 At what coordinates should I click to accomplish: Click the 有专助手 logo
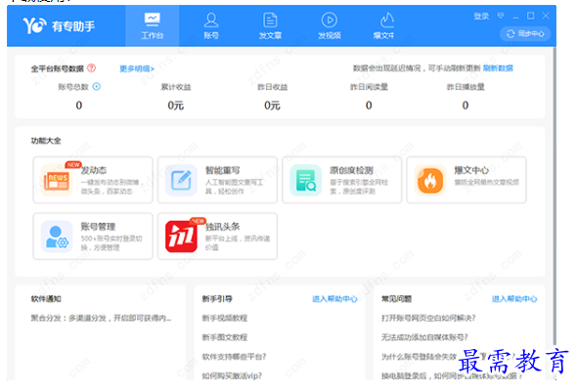pos(59,25)
